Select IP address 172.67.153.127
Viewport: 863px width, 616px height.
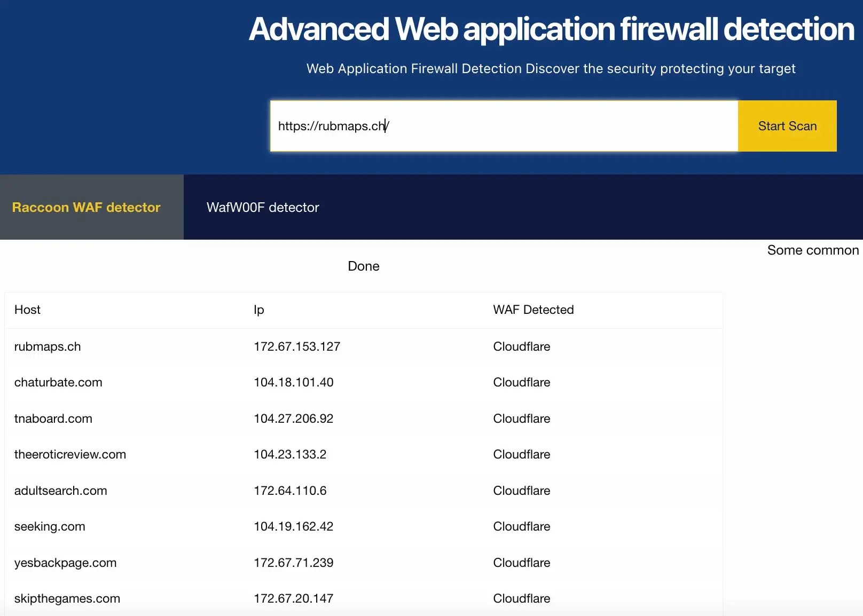pyautogui.click(x=297, y=346)
